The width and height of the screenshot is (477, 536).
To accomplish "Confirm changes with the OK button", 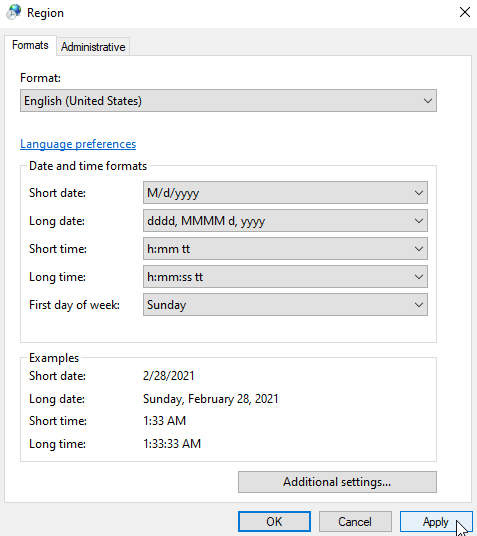I will point(274,522).
